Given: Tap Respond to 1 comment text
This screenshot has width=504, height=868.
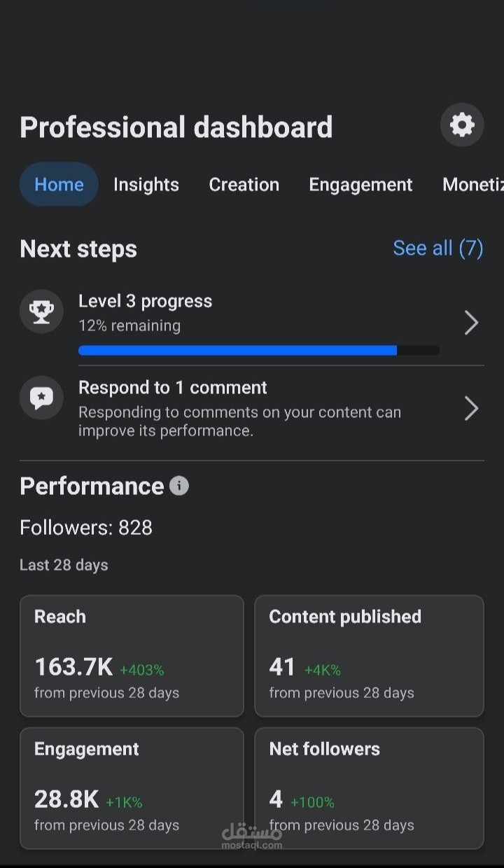Looking at the screenshot, I should (172, 387).
